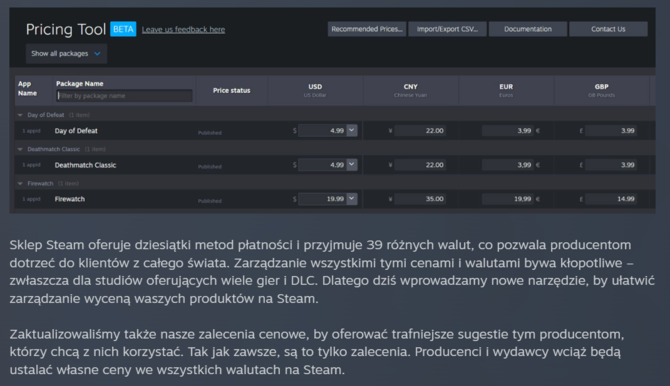
Task: Click Published status in Day of Defeat row
Action: [210, 133]
